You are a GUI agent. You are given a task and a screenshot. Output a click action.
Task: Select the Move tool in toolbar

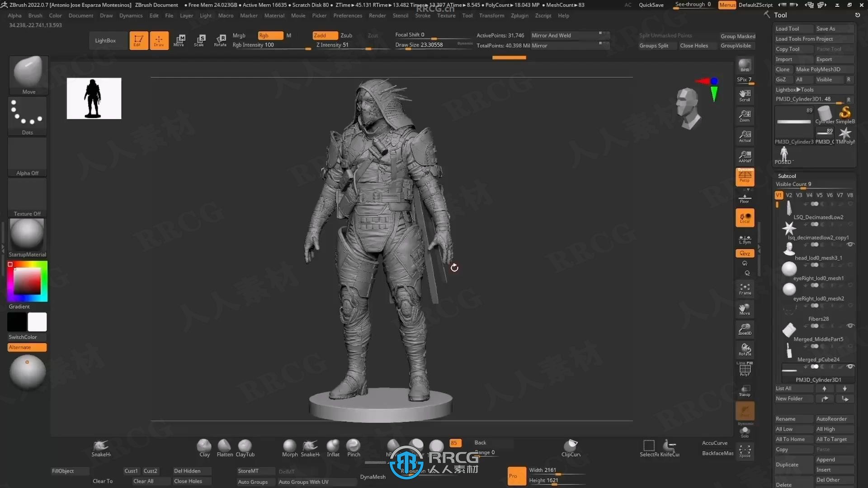(x=179, y=41)
